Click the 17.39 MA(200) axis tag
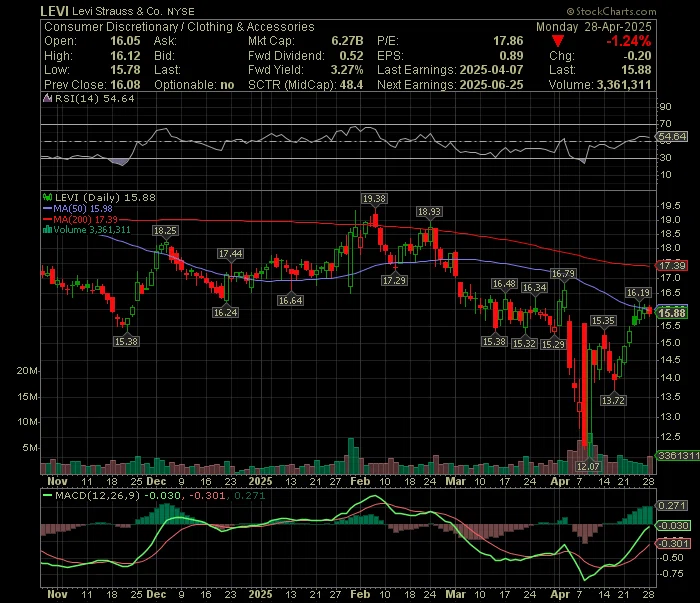 pyautogui.click(x=671, y=266)
